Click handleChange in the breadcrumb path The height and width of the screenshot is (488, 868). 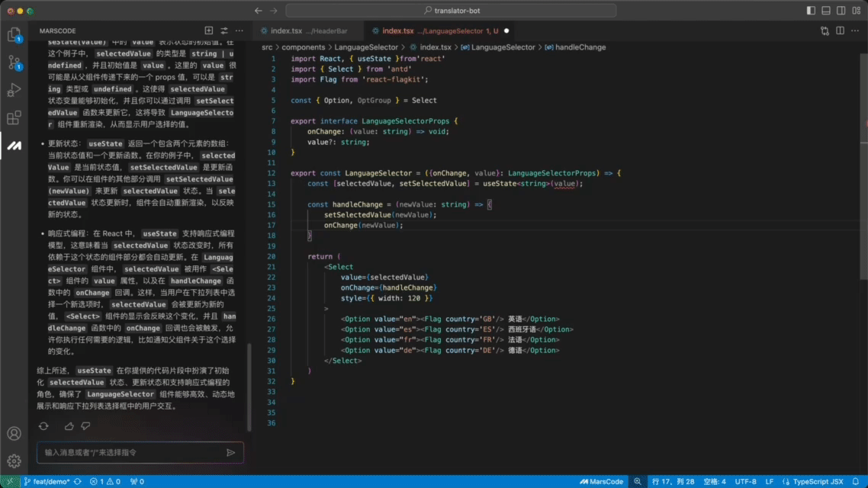coord(580,47)
